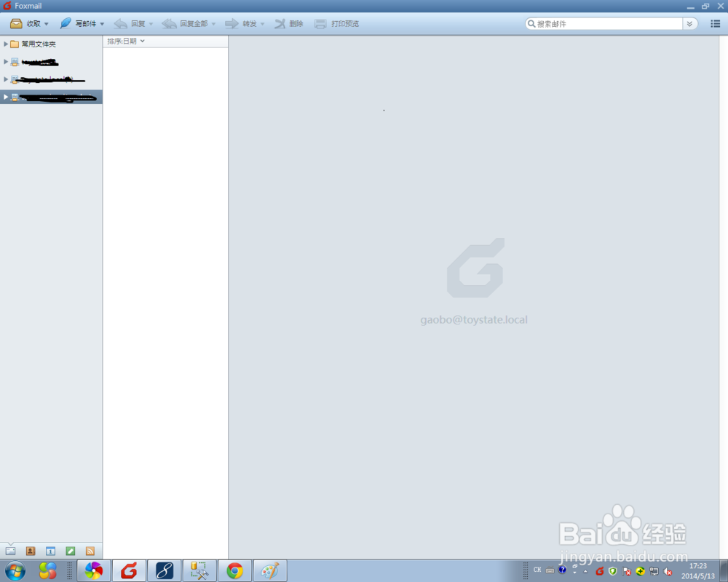Click the 打印预览 print preview button
Viewport: 728px width, 582px height.
coord(336,24)
